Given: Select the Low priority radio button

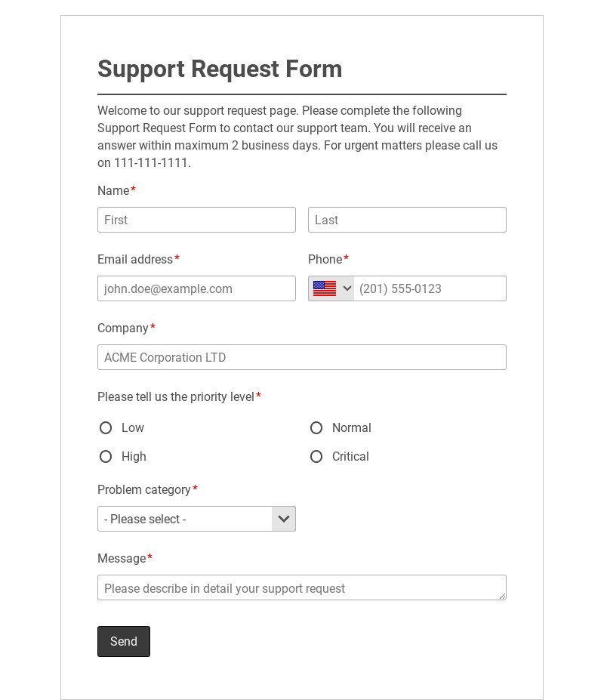Looking at the screenshot, I should [x=106, y=428].
